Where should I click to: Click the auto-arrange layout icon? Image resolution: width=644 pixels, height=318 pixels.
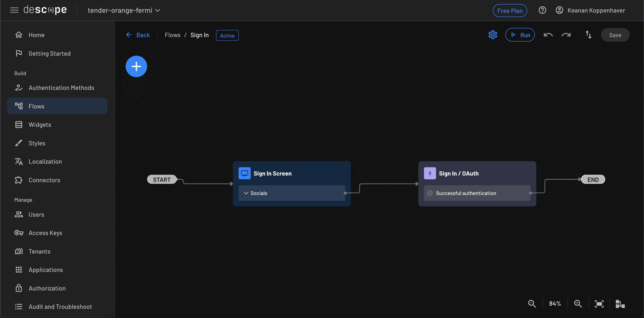tap(620, 303)
